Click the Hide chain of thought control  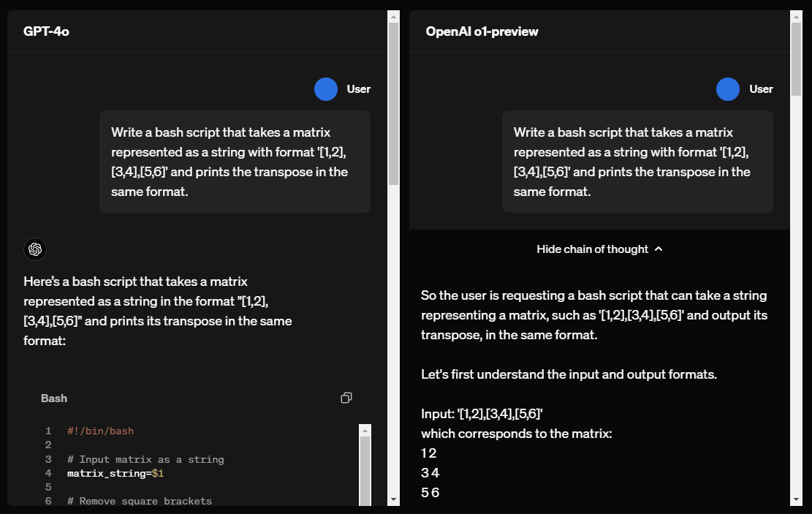coord(599,249)
